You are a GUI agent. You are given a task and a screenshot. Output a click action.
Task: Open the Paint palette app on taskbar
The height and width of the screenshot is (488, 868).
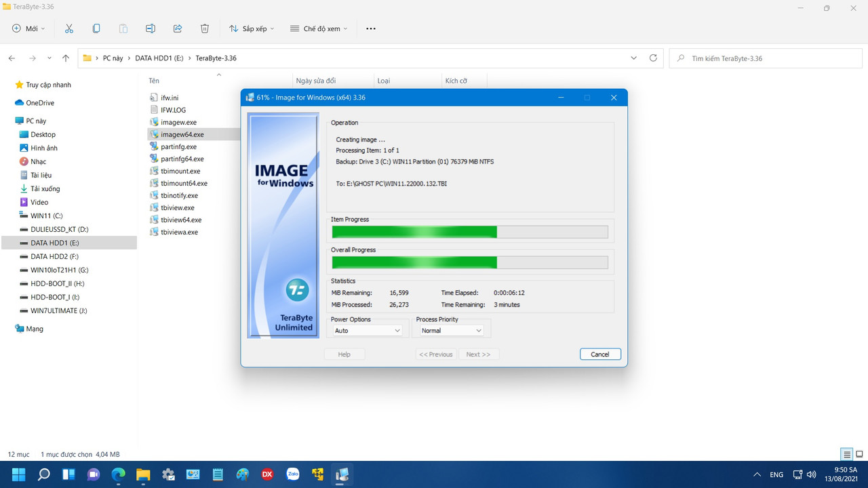[x=243, y=474]
